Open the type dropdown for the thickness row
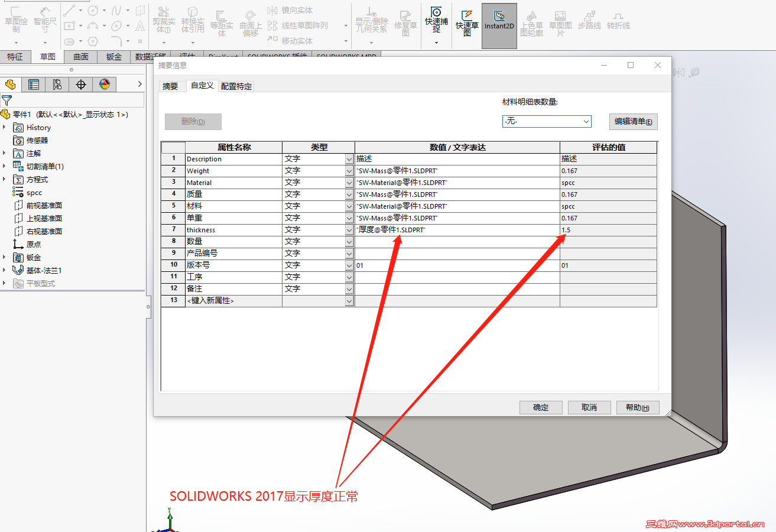The height and width of the screenshot is (532, 776). 348,229
